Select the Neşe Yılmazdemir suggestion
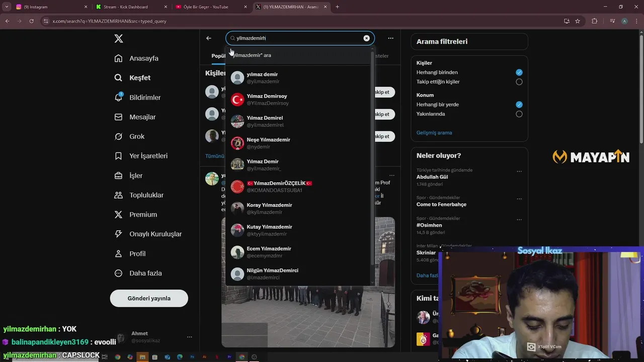 [298, 143]
